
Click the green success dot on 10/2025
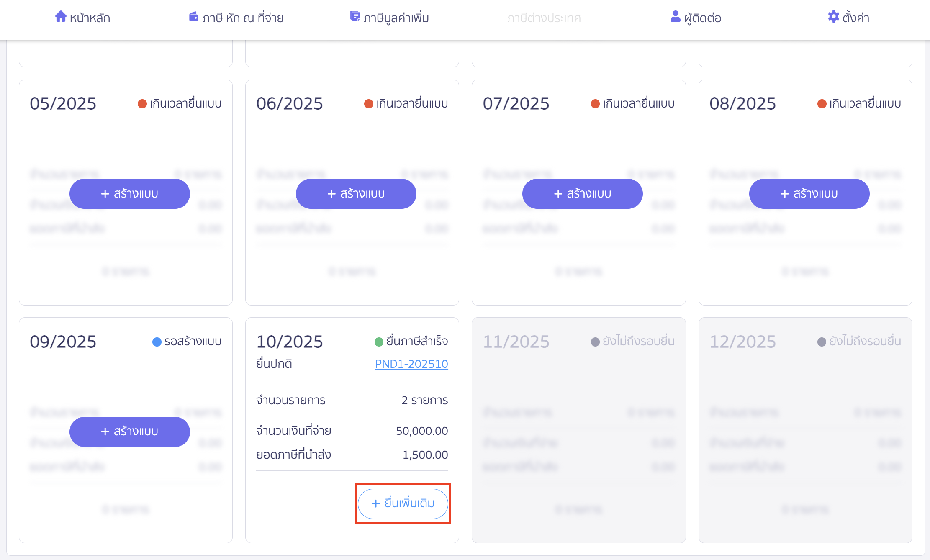(379, 342)
